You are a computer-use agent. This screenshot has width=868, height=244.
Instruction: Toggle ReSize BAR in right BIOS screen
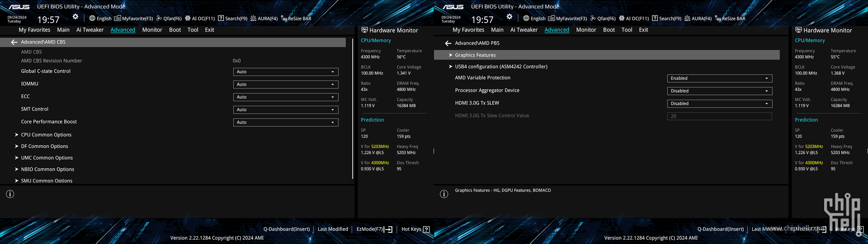[730, 19]
